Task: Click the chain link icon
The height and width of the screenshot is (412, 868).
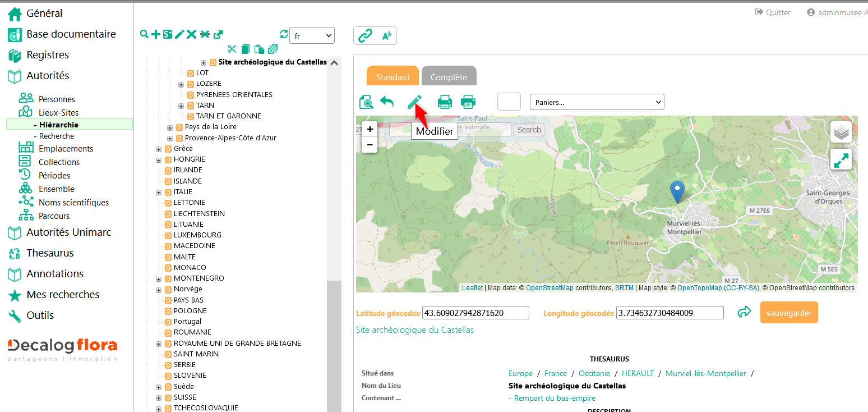Action: (x=365, y=36)
